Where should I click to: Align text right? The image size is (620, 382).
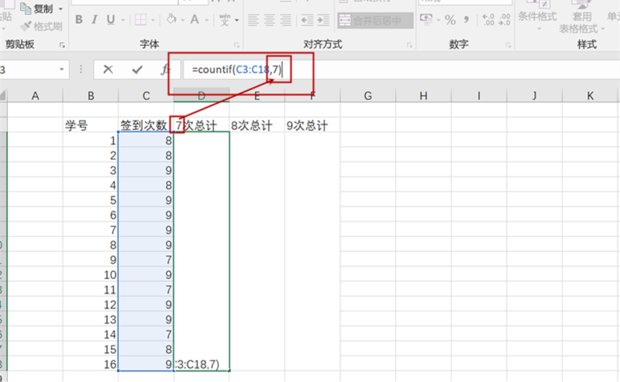coord(285,20)
